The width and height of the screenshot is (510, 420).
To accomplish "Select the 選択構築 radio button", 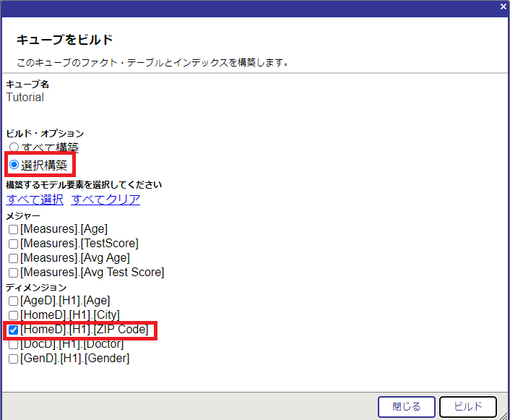I will pos(14,165).
